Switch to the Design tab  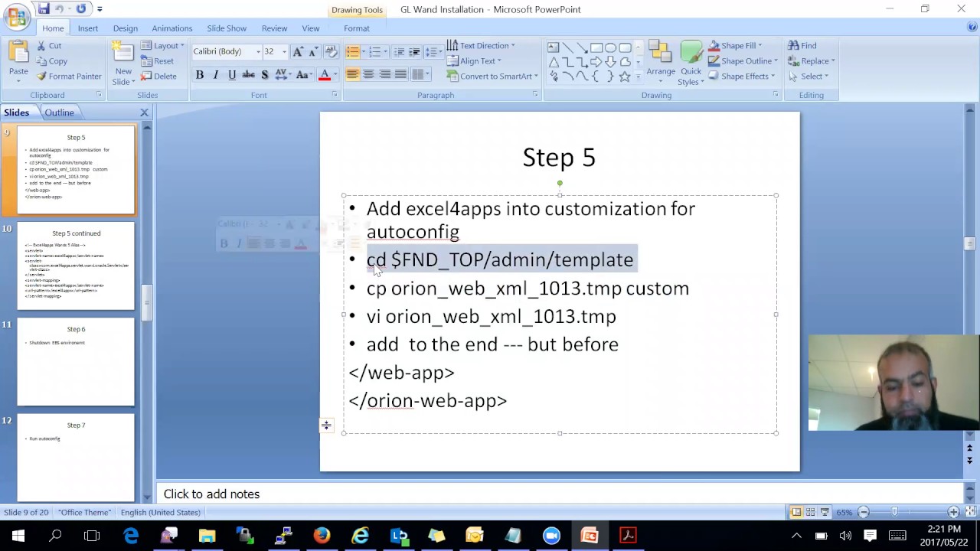126,28
